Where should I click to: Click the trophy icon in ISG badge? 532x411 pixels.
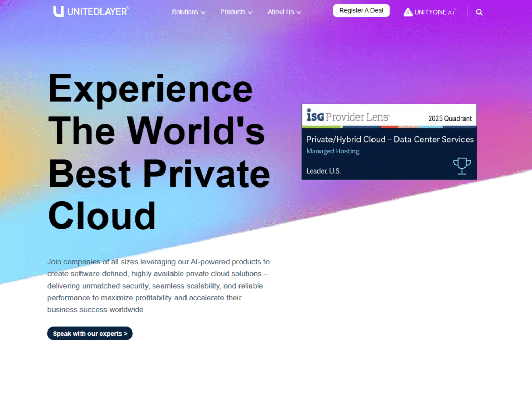461,166
